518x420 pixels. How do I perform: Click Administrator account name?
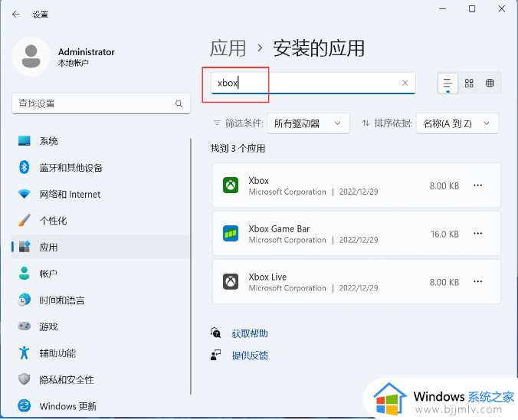(87, 52)
